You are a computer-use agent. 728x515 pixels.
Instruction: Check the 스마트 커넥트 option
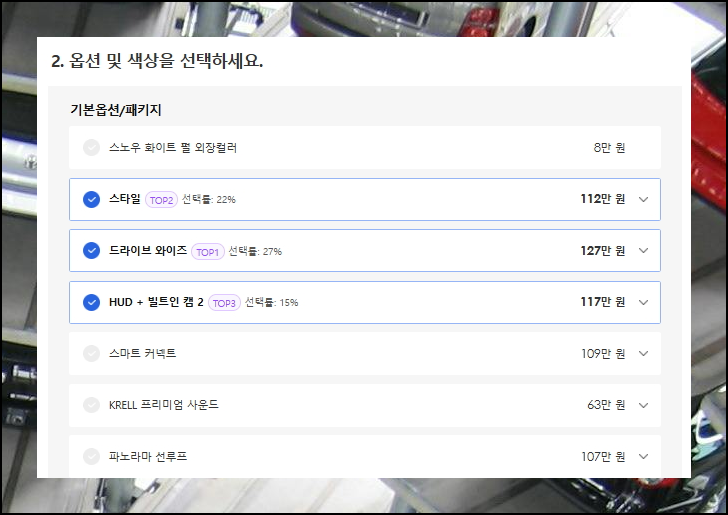(91, 353)
